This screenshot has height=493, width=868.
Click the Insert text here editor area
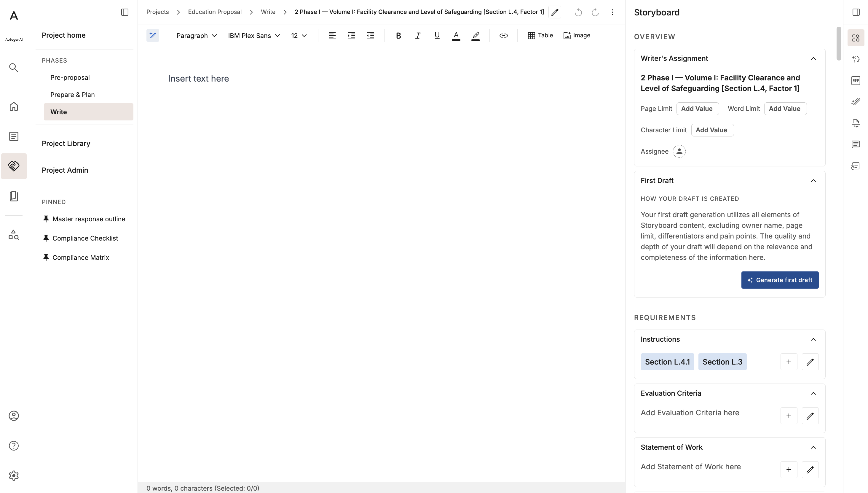tap(198, 79)
